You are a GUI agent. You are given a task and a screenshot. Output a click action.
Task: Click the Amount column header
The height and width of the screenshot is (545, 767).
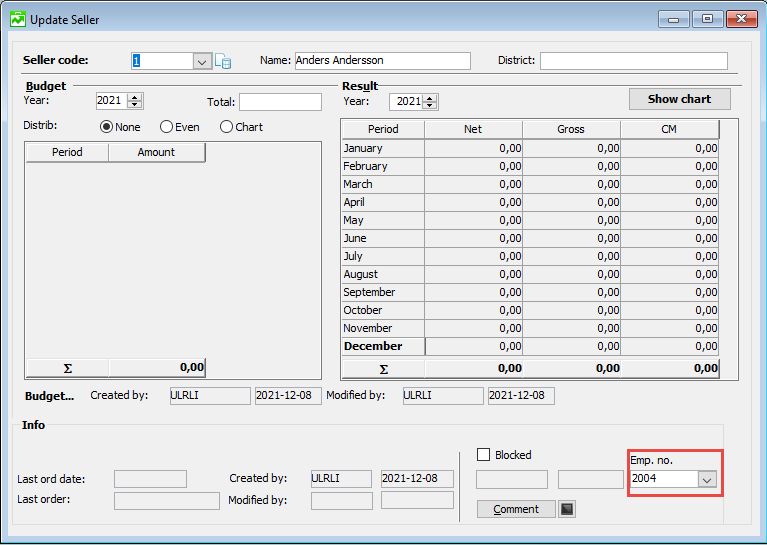click(x=156, y=152)
